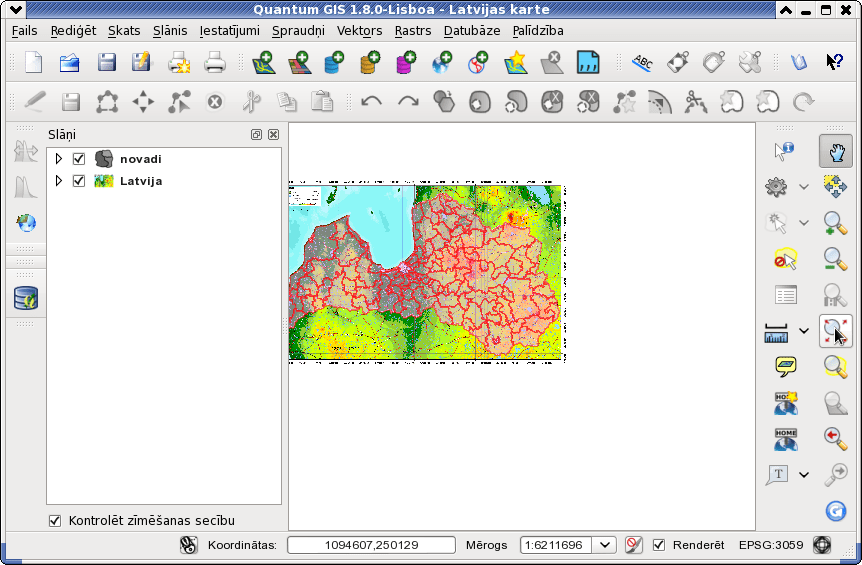Create a new shapefile layer
Image resolution: width=862 pixels, height=565 pixels.
pyautogui.click(x=516, y=62)
